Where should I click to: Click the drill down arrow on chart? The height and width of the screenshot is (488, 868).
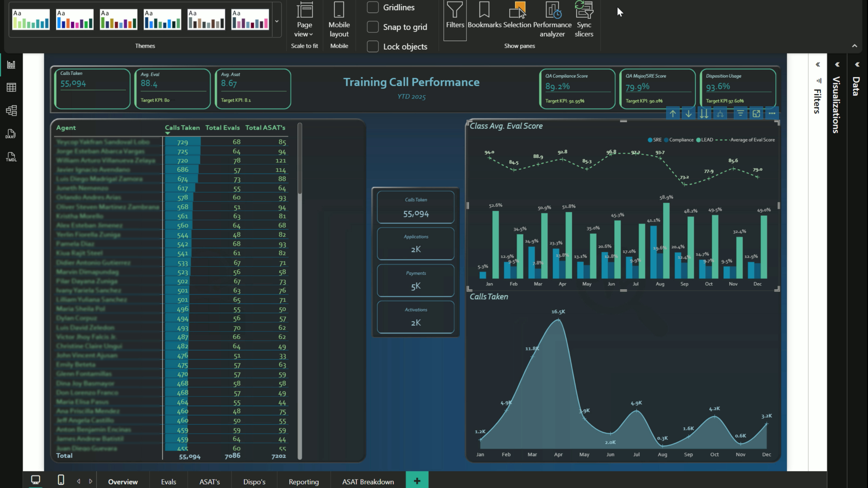[x=688, y=114]
